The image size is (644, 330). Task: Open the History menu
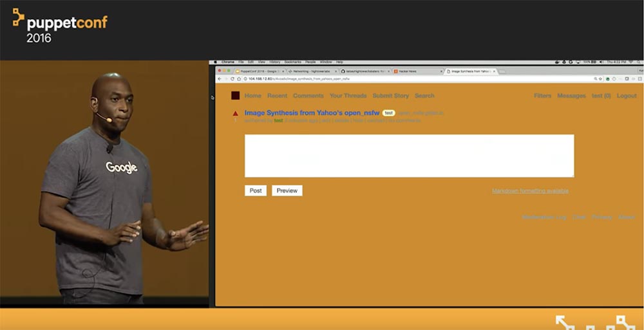[275, 62]
